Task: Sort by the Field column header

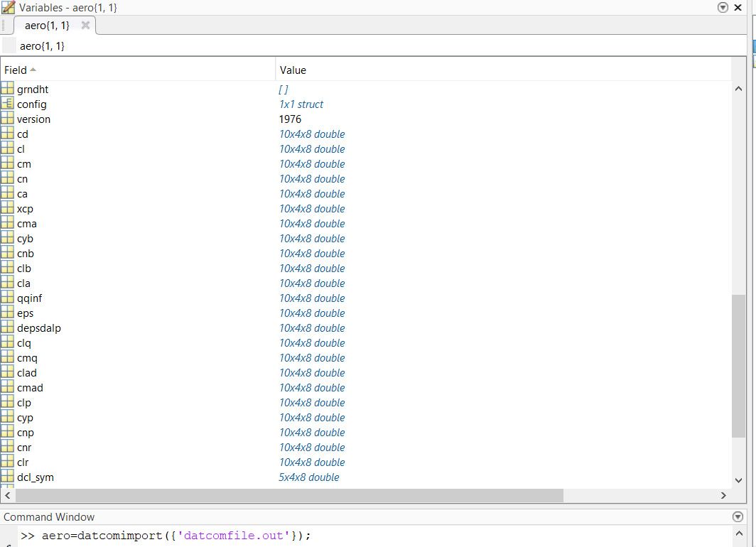Action: tap(16, 70)
